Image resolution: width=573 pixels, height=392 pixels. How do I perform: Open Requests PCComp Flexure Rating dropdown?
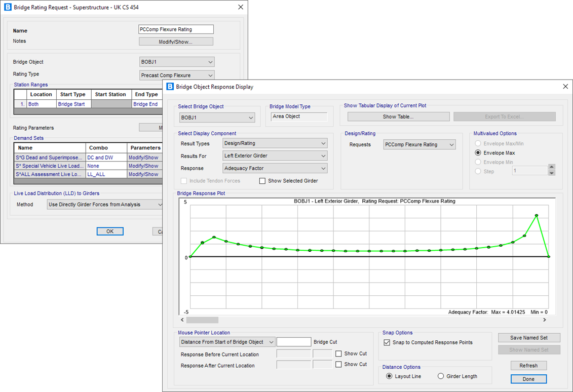pos(419,145)
